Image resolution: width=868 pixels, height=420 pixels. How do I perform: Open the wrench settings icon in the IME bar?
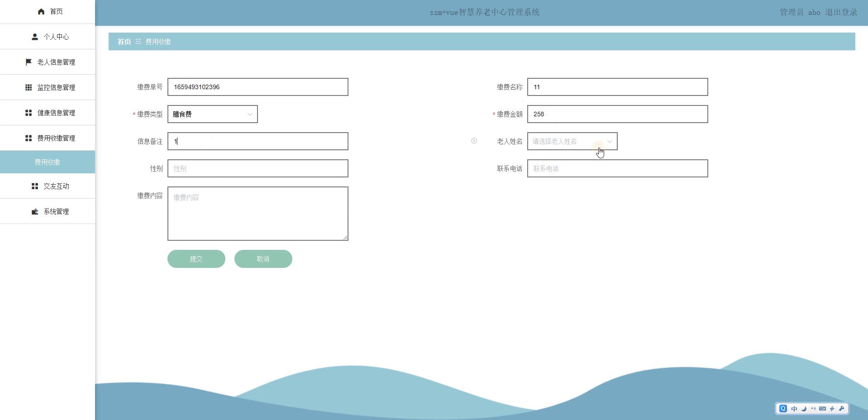[x=842, y=409]
